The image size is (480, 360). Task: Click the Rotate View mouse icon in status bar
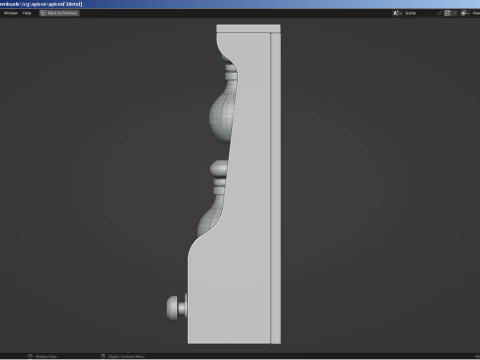click(x=30, y=356)
